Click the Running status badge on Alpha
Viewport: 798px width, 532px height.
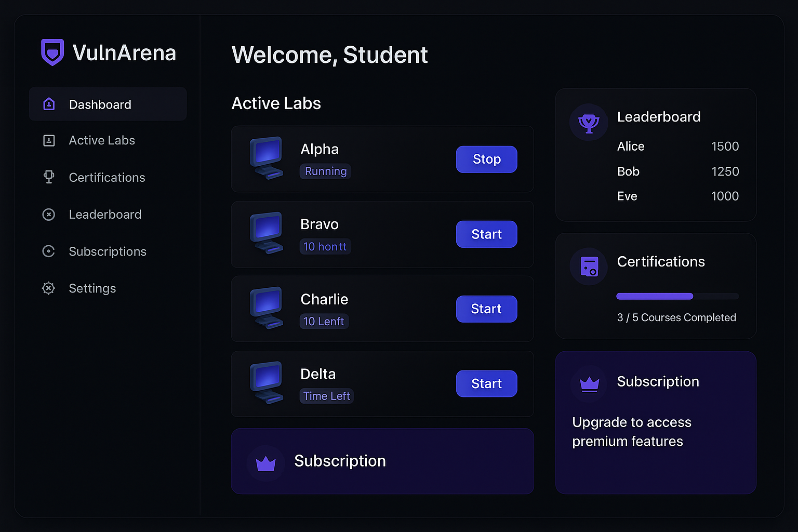325,171
